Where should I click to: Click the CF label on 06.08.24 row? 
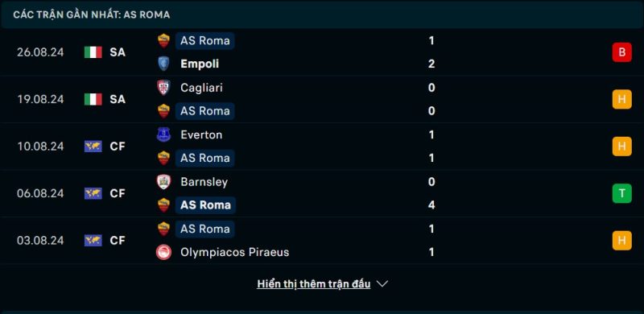tap(118, 193)
